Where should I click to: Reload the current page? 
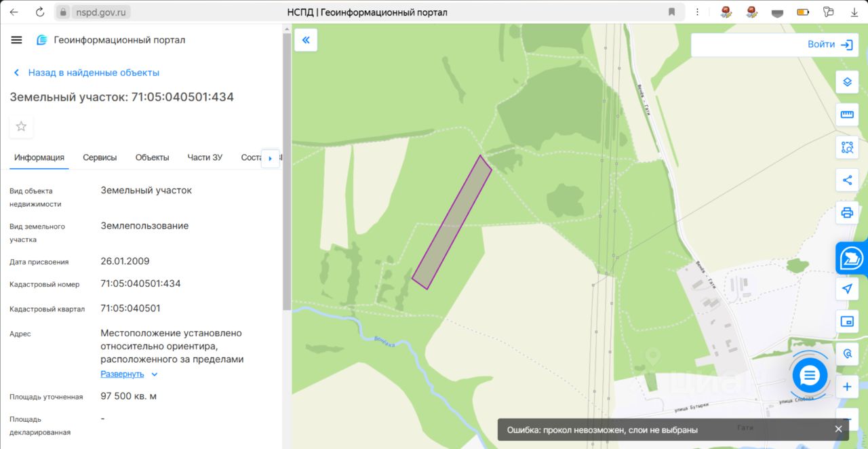[x=40, y=12]
